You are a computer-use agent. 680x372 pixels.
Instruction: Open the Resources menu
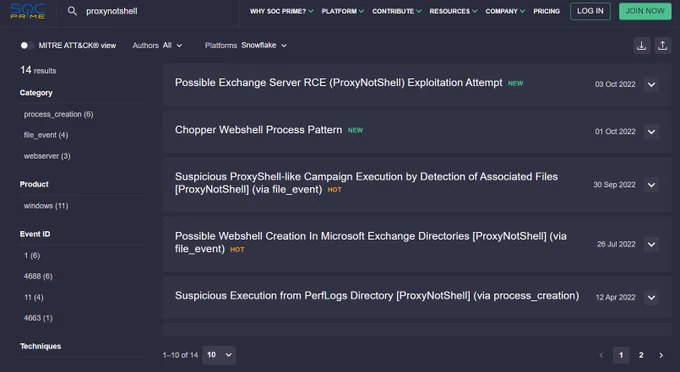(x=453, y=11)
